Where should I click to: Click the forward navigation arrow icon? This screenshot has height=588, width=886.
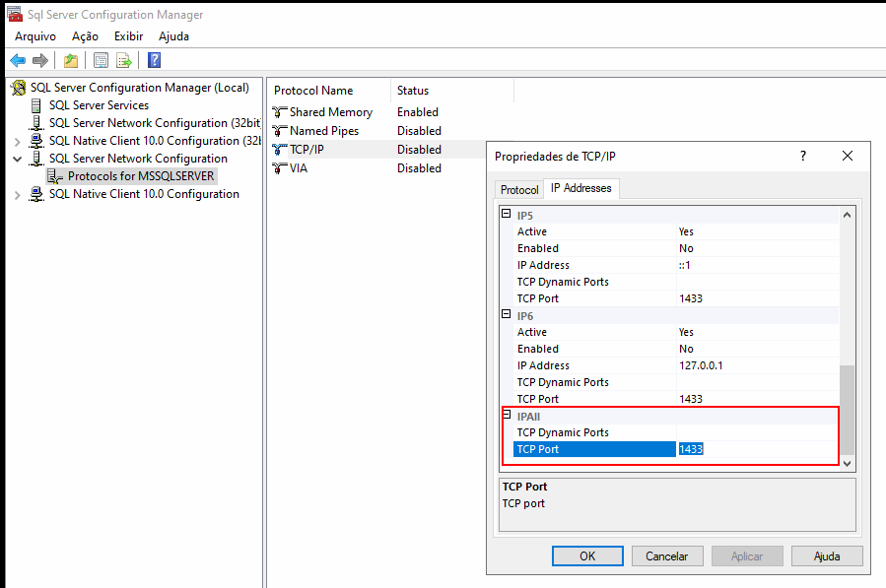[x=40, y=60]
